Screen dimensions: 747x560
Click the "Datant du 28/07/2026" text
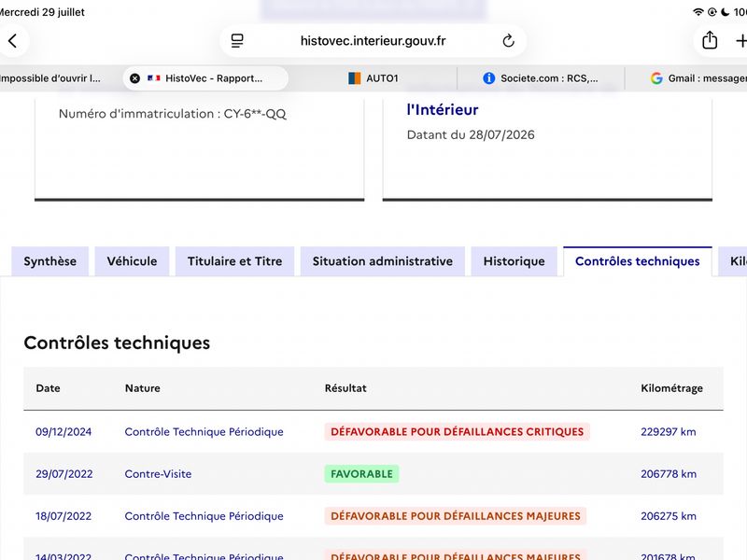[x=471, y=134]
